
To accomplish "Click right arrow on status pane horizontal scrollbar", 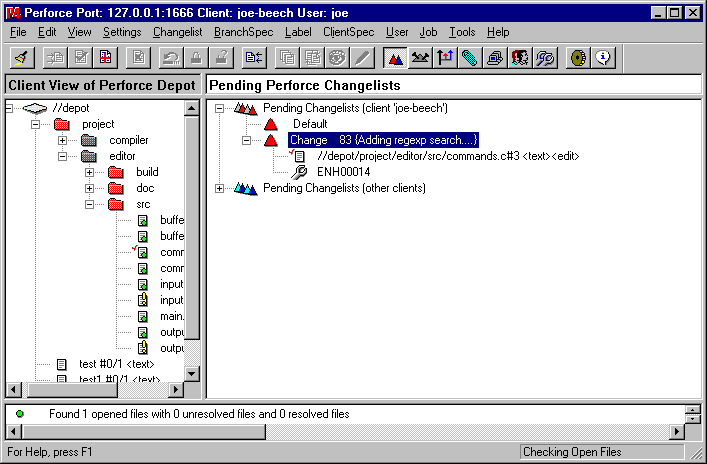I will click(676, 431).
